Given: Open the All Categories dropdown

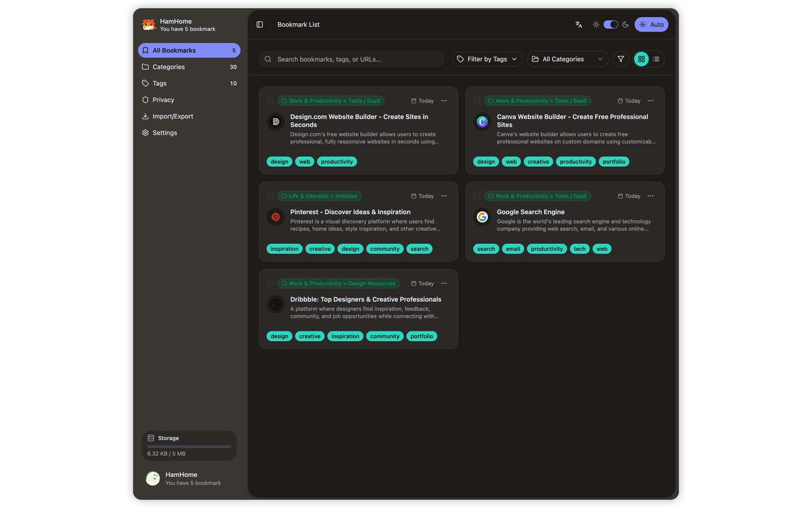Looking at the screenshot, I should point(568,59).
